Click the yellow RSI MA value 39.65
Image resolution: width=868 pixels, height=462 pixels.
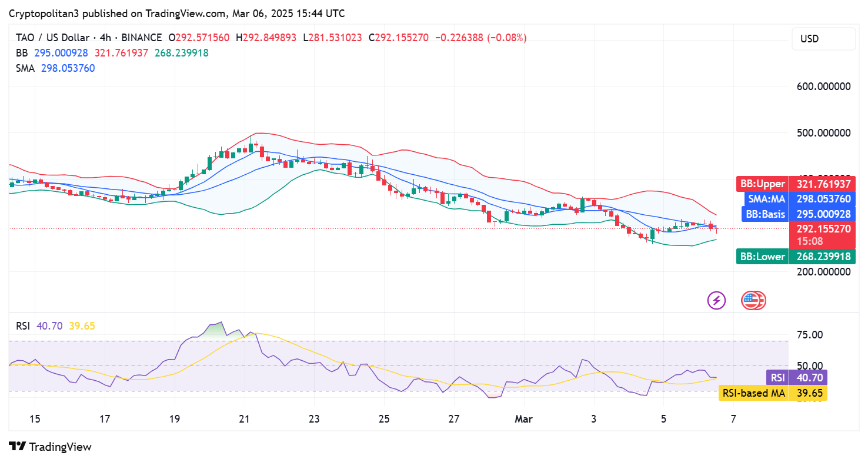[82, 326]
